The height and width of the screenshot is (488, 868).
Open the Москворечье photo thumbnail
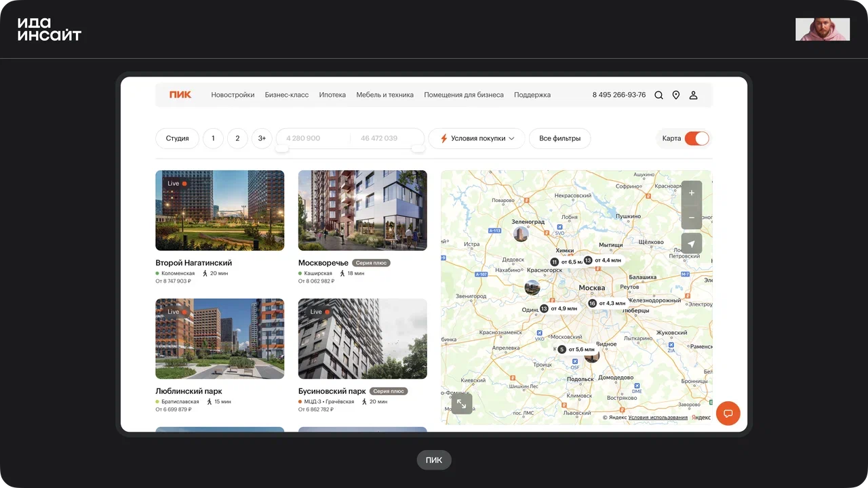pos(363,210)
